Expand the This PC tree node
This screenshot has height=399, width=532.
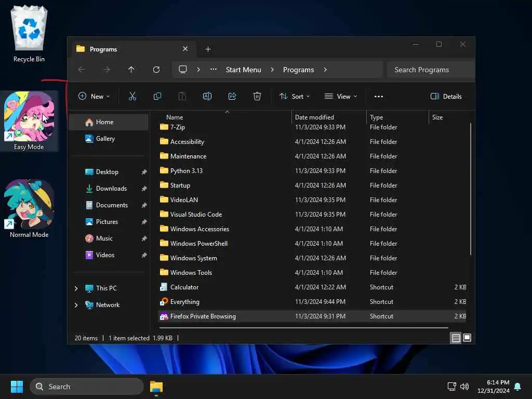76,288
